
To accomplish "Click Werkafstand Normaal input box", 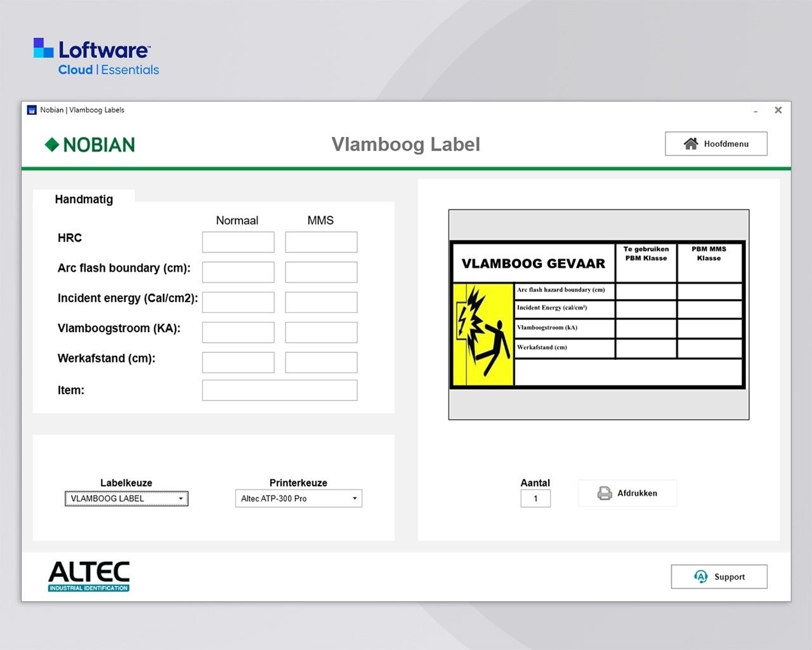I will (238, 362).
